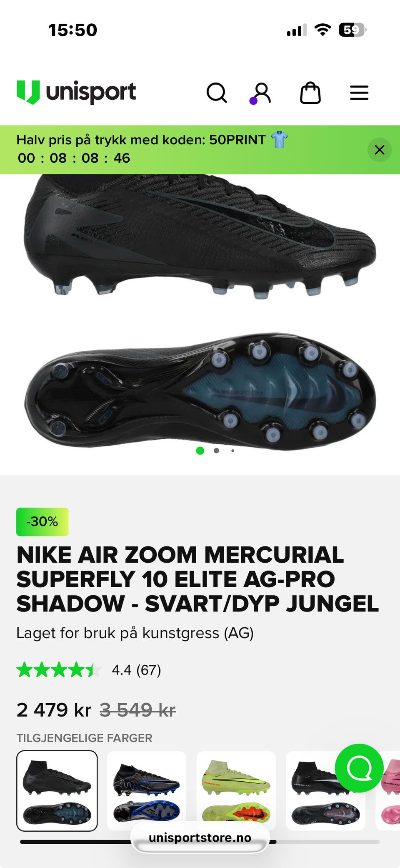Screen dimensions: 400x868
Task: Tap the boot sole product image
Action: pos(200,392)
